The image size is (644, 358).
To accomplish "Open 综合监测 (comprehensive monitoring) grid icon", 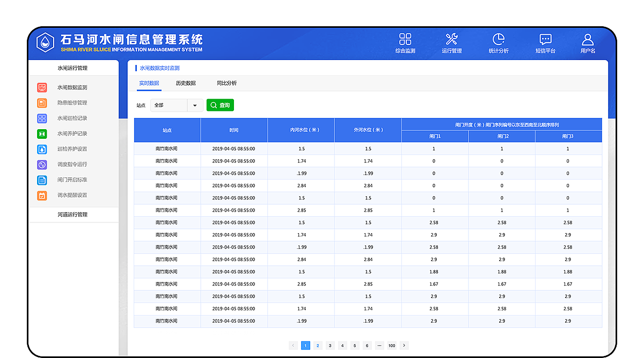I will click(x=405, y=39).
